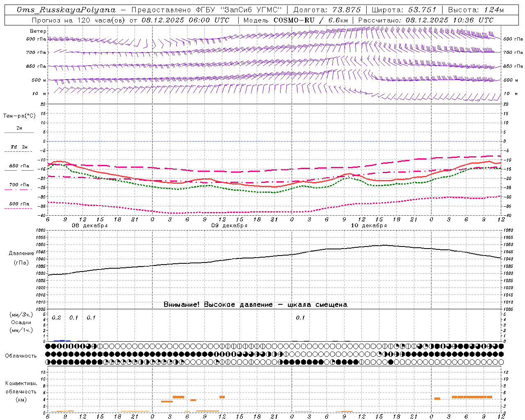This screenshot has height=420, width=525.
Task: Click the 'Рассчитано: 08.12.2025 10:36 UTC' timestamp
Action: coord(426,20)
